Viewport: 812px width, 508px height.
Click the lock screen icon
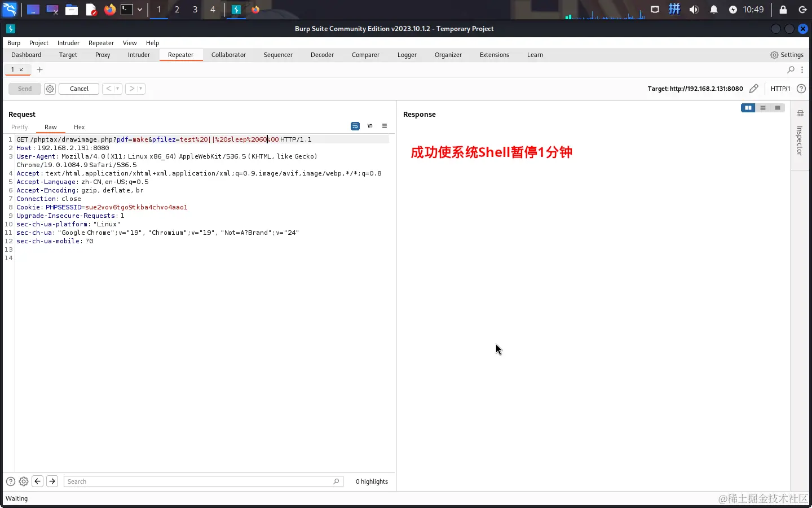point(783,10)
